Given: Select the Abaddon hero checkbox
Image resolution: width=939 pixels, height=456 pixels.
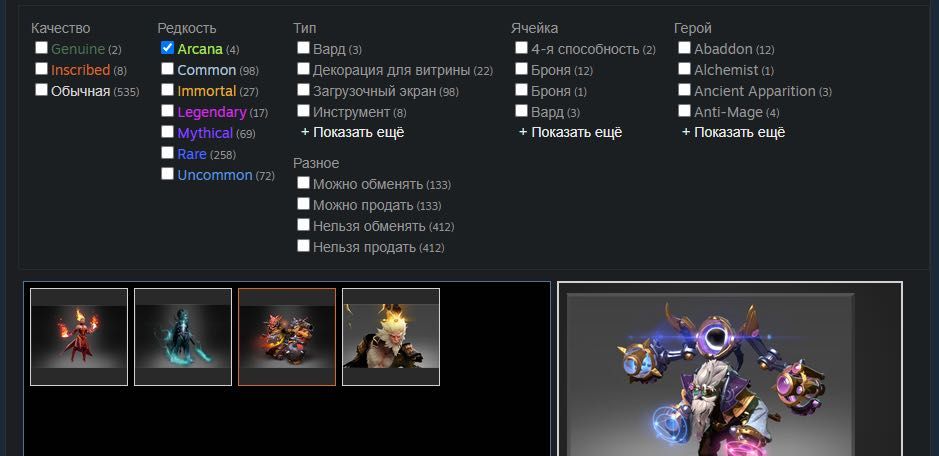Looking at the screenshot, I should tap(684, 48).
